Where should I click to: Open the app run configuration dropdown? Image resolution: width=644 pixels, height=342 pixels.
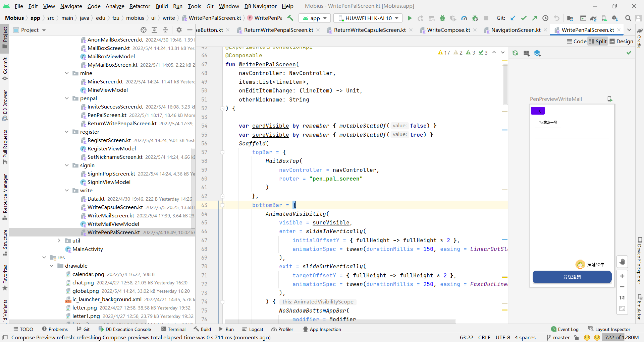(315, 18)
